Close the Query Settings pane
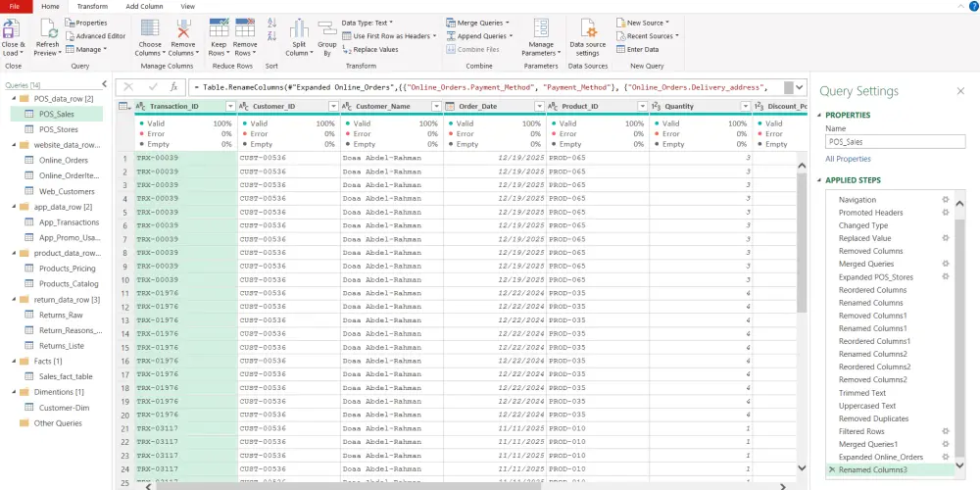The width and height of the screenshot is (980, 490). click(x=960, y=91)
